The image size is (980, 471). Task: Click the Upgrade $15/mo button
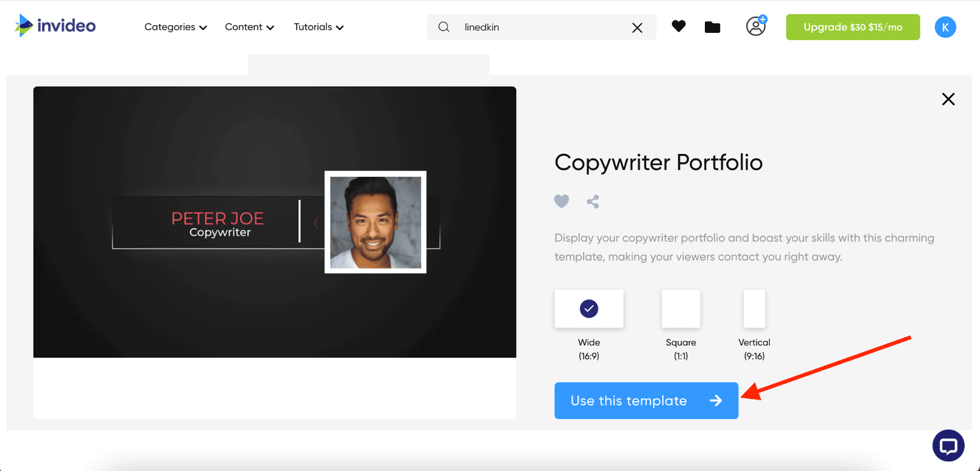(x=853, y=27)
